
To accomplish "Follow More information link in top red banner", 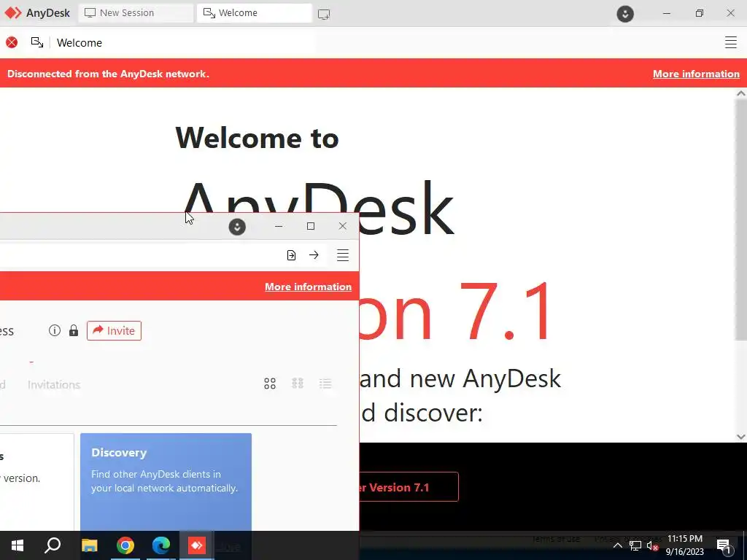I will pos(696,74).
